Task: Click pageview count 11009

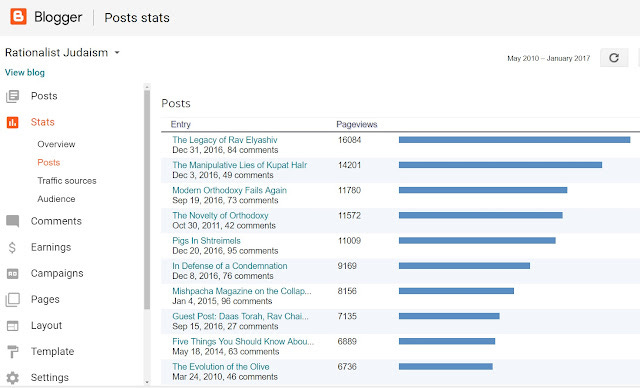Action: pos(349,241)
